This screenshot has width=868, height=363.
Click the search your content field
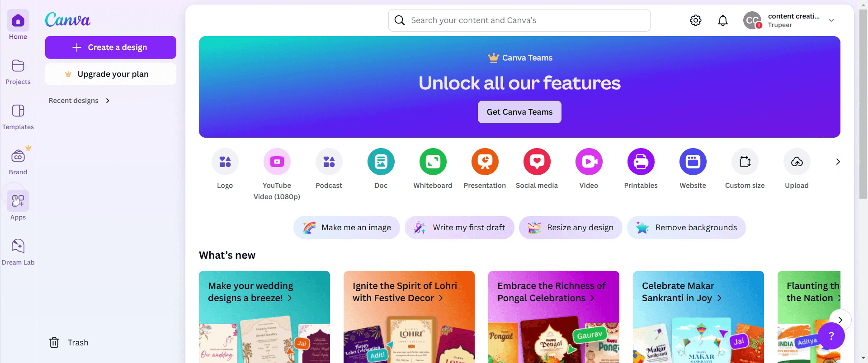[519, 20]
